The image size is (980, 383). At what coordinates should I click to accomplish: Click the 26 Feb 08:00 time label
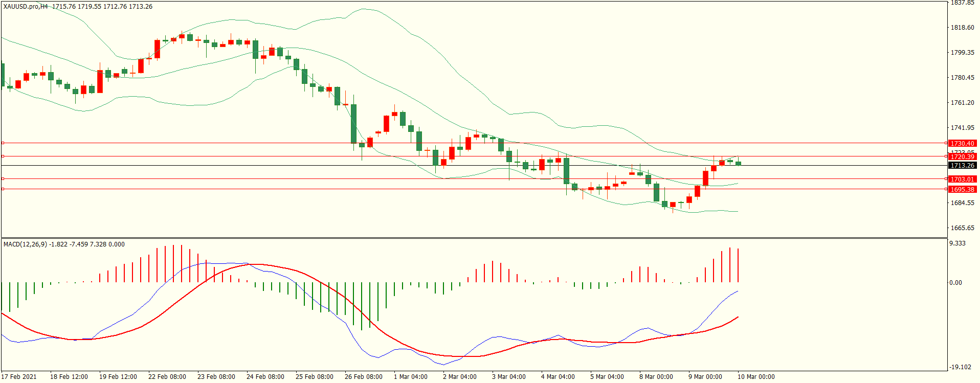[363, 377]
